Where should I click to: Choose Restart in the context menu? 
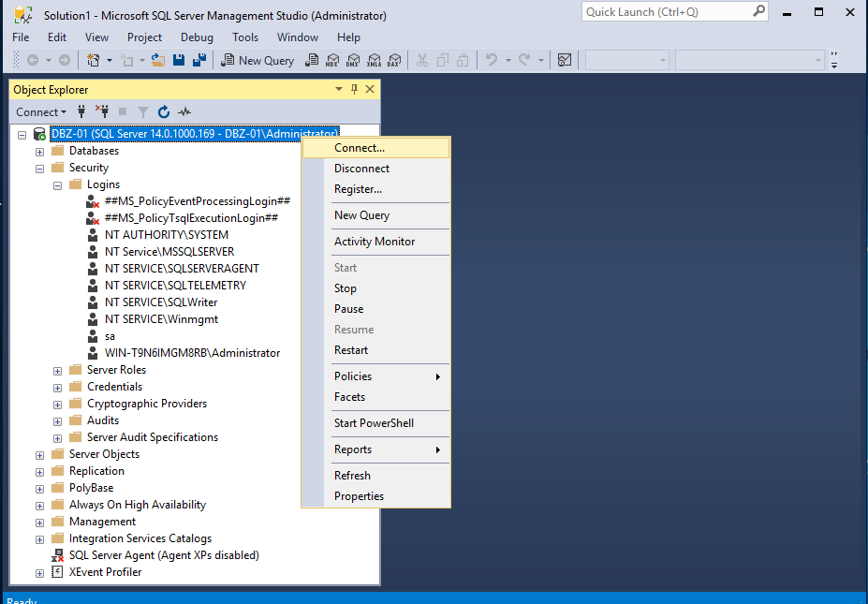375,350
